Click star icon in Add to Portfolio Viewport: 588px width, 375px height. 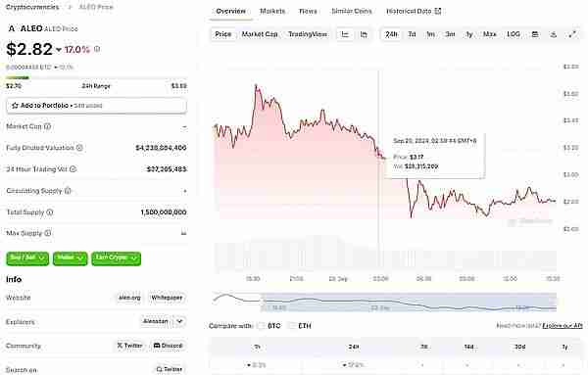(x=15, y=106)
